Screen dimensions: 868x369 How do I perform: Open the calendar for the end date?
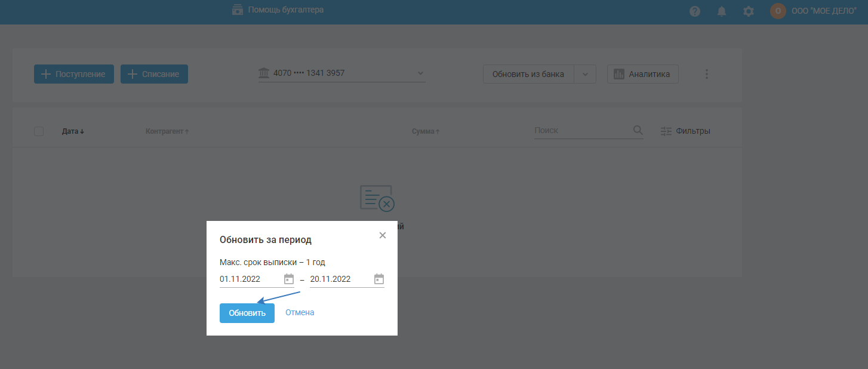[379, 279]
